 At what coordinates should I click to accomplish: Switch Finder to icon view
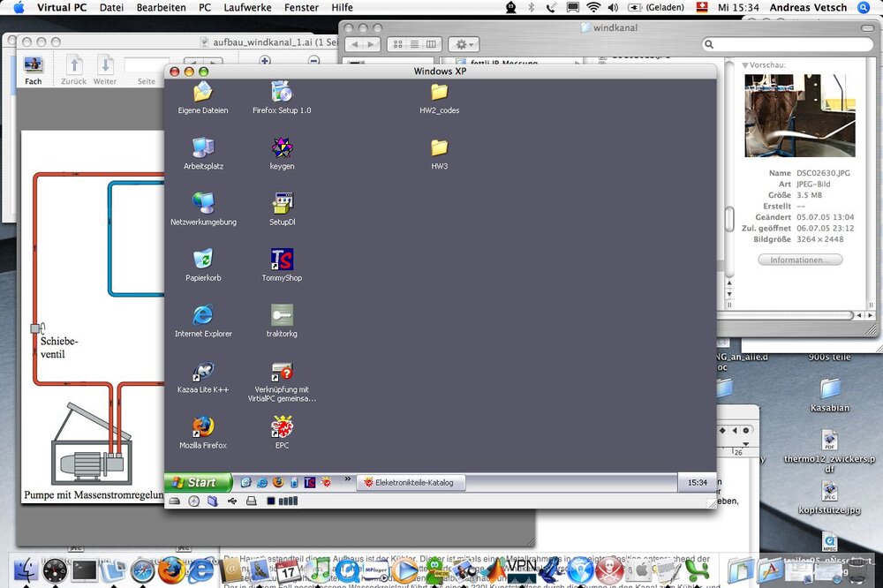point(397,44)
